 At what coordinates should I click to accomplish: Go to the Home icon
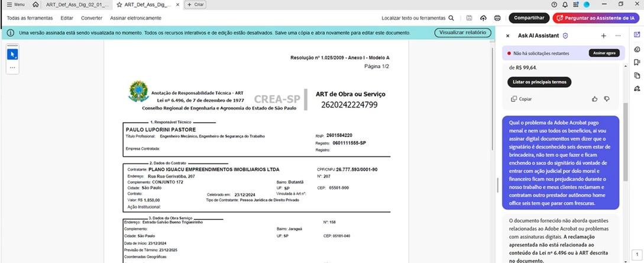coord(35,5)
